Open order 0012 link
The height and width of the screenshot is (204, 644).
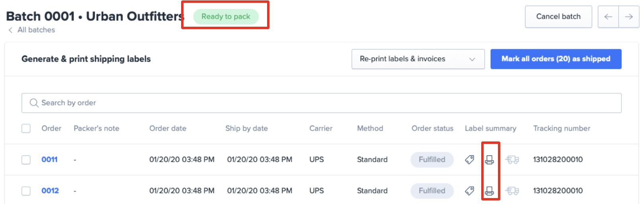50,191
